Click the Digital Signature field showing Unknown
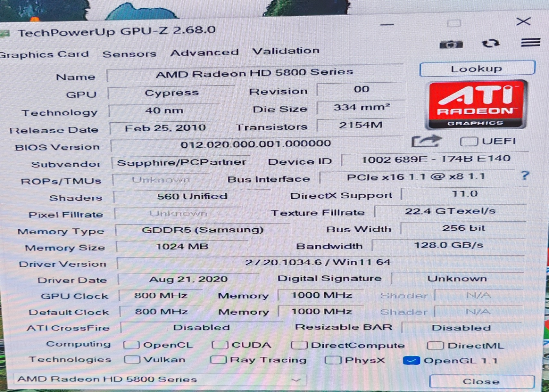549x392 pixels. (x=457, y=279)
